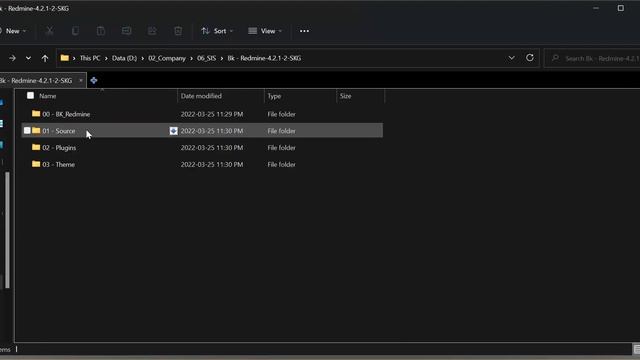Open the See more ellipsis menu
Viewport: 640px width, 360px height.
tap(304, 31)
